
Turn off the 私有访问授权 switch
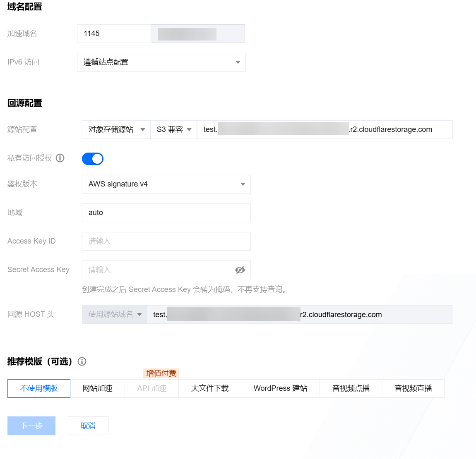pyautogui.click(x=93, y=159)
